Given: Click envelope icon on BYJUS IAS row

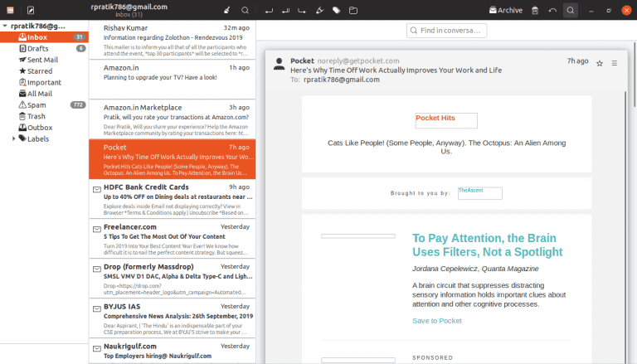Looking at the screenshot, I should (97, 308).
